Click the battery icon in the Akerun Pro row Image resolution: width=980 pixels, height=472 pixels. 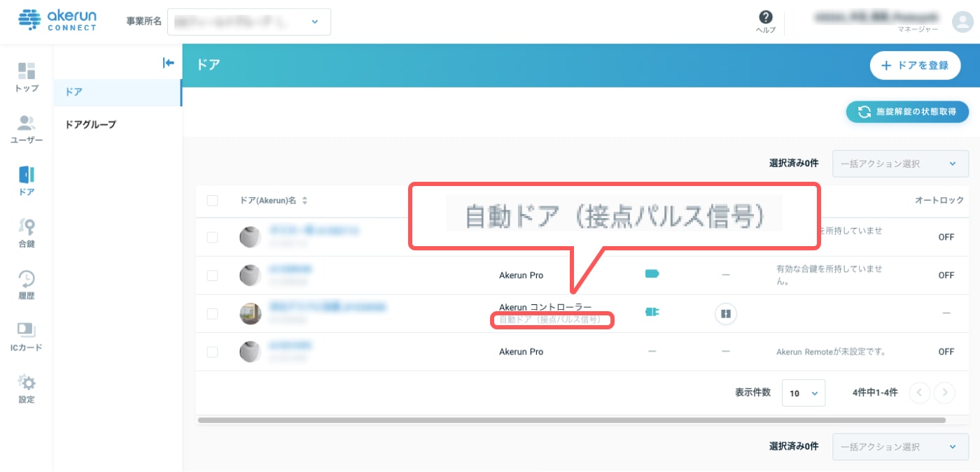click(652, 274)
